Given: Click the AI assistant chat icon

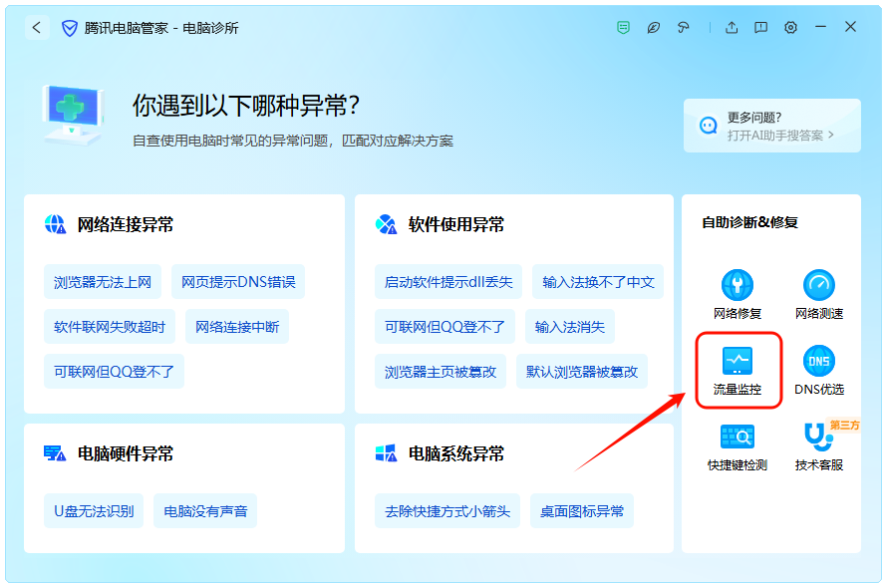Looking at the screenshot, I should coord(708,125).
